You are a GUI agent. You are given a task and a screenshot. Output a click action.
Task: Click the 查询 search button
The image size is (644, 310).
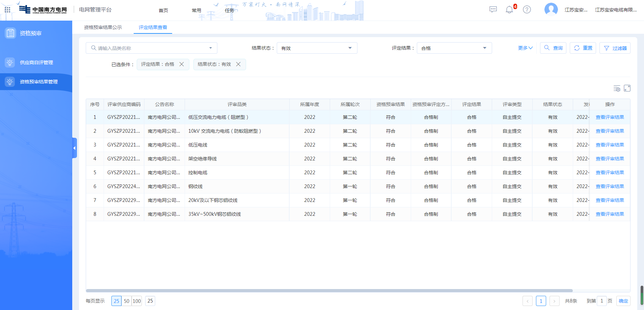coord(553,48)
